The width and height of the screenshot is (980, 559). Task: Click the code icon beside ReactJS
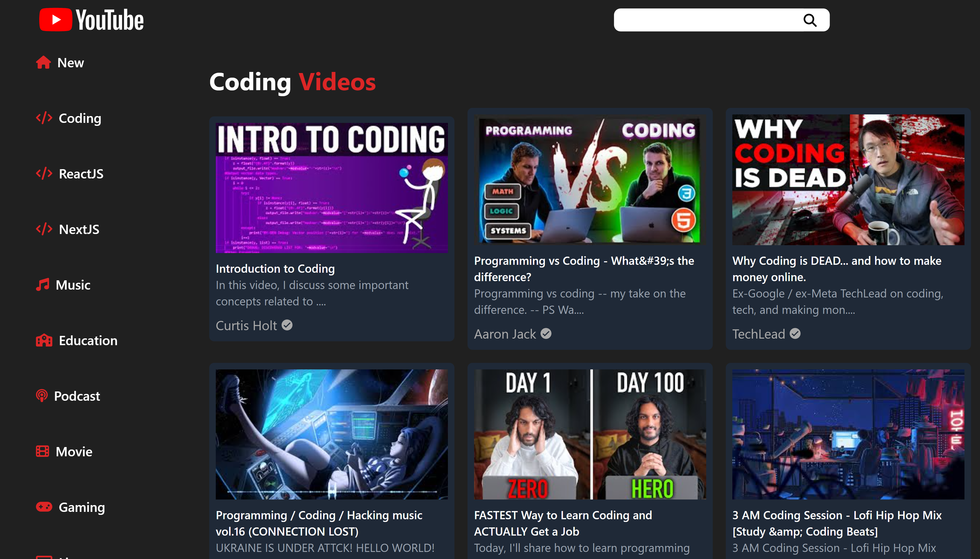tap(44, 174)
